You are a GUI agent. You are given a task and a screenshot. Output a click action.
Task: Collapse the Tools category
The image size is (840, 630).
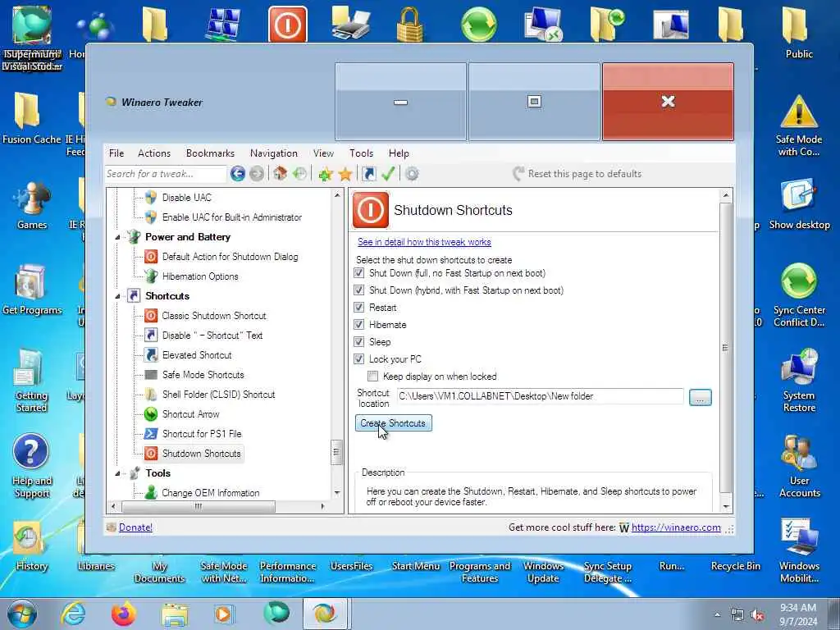click(x=117, y=473)
